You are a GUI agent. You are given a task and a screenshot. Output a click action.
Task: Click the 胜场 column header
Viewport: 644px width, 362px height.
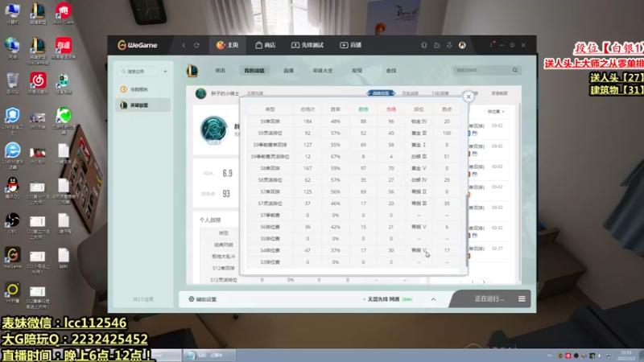click(x=363, y=109)
